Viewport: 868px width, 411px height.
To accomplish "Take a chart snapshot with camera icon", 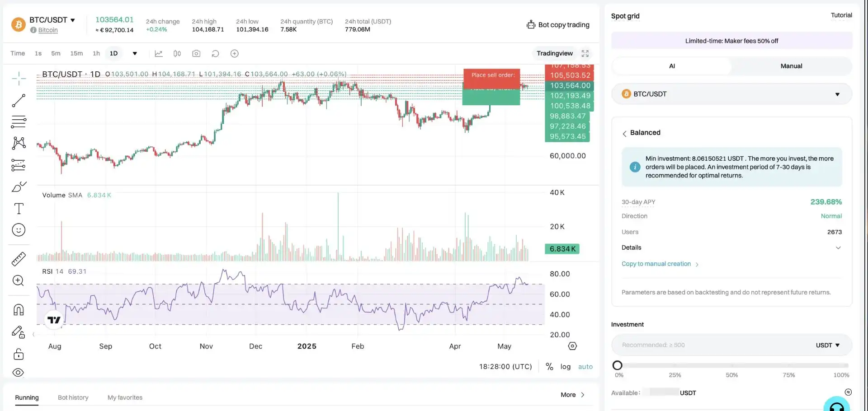I will pyautogui.click(x=196, y=53).
